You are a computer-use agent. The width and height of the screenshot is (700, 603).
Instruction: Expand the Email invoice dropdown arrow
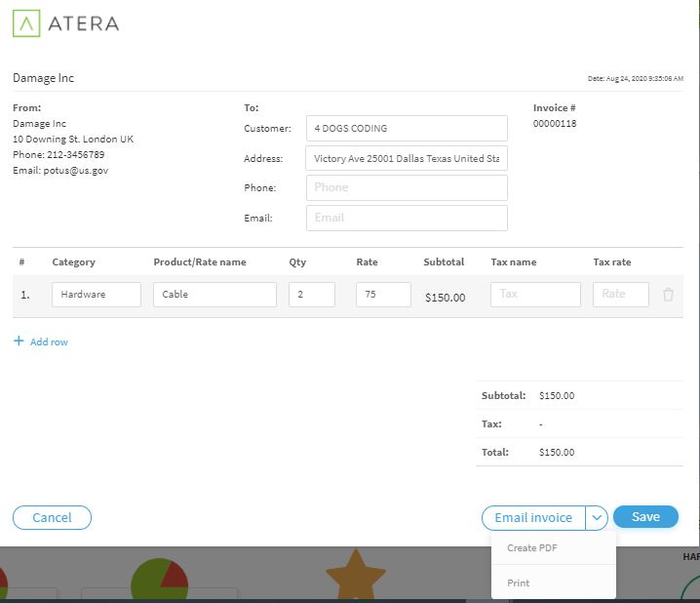pyautogui.click(x=597, y=518)
